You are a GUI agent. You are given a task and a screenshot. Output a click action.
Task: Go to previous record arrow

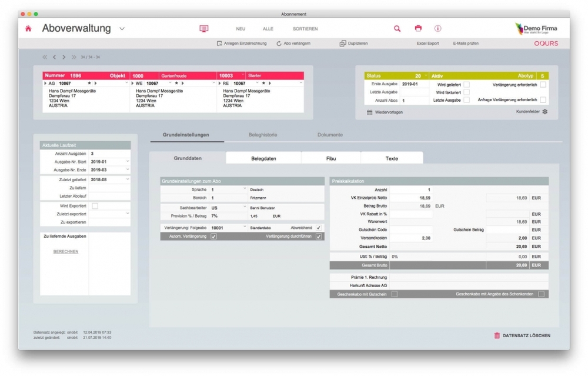[54, 57]
